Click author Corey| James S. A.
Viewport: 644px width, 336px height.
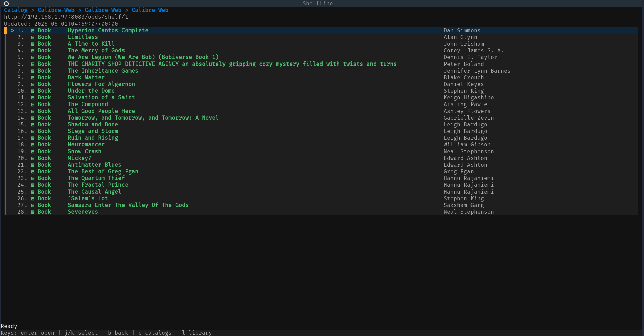click(474, 50)
